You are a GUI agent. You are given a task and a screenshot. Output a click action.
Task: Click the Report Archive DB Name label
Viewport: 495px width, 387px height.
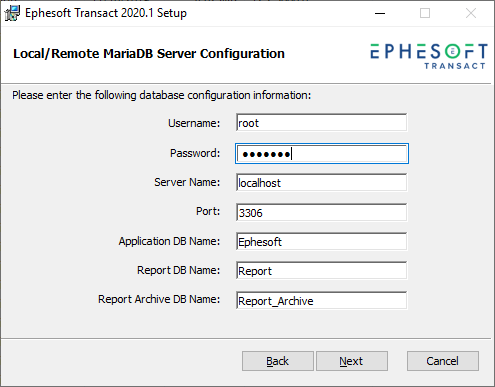[x=159, y=299]
